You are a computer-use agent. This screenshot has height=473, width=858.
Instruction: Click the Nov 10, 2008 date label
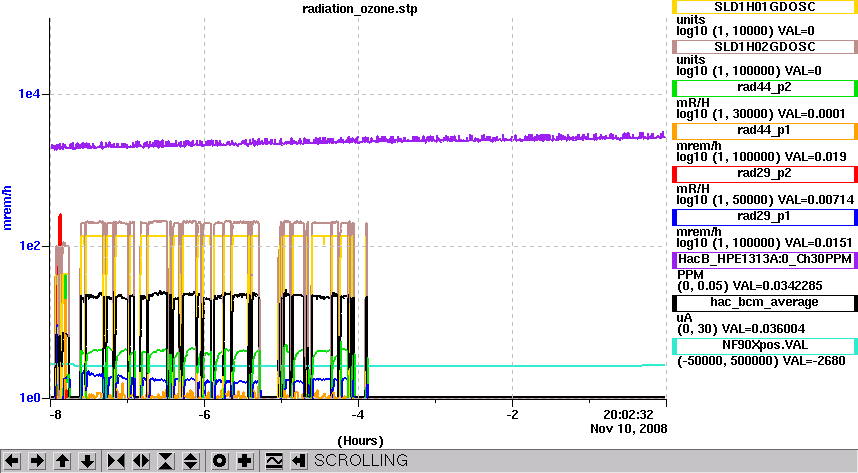pos(629,428)
